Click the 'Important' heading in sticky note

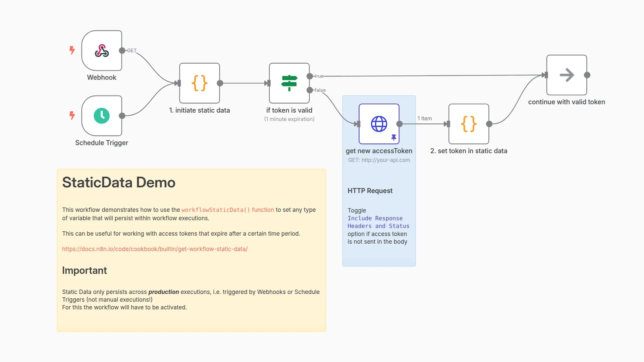[85, 270]
